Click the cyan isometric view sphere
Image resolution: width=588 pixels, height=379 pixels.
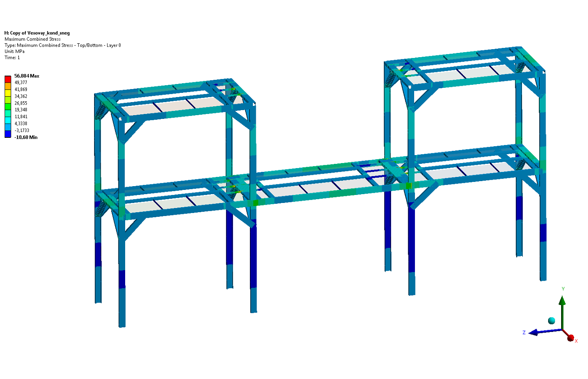[x=551, y=321]
